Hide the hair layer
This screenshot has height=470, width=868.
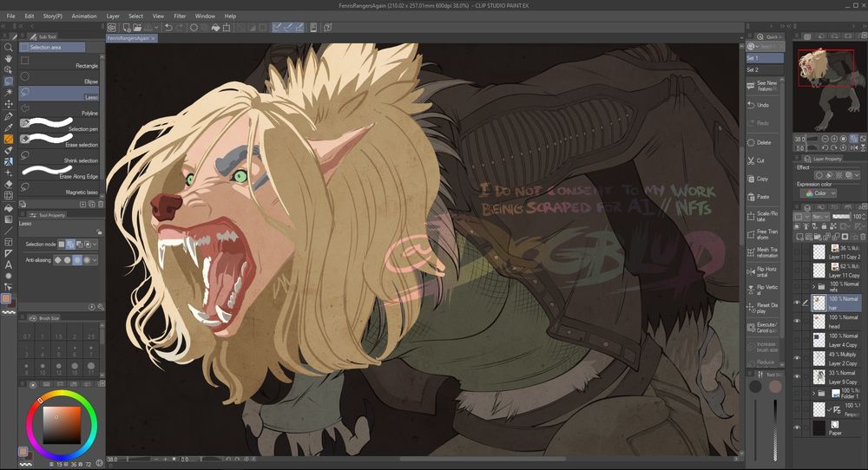click(x=797, y=302)
